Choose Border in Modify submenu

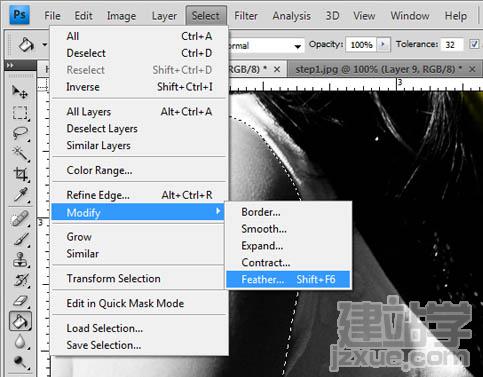click(288, 212)
